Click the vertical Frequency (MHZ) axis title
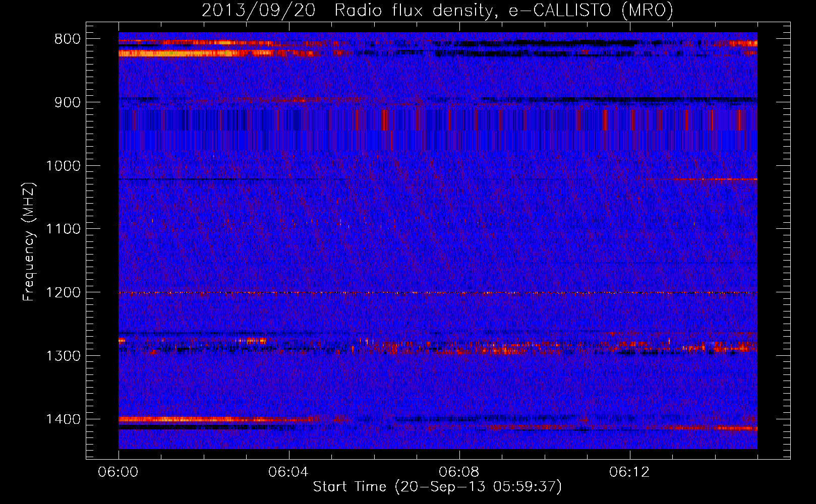This screenshot has width=816, height=504. [x=29, y=242]
